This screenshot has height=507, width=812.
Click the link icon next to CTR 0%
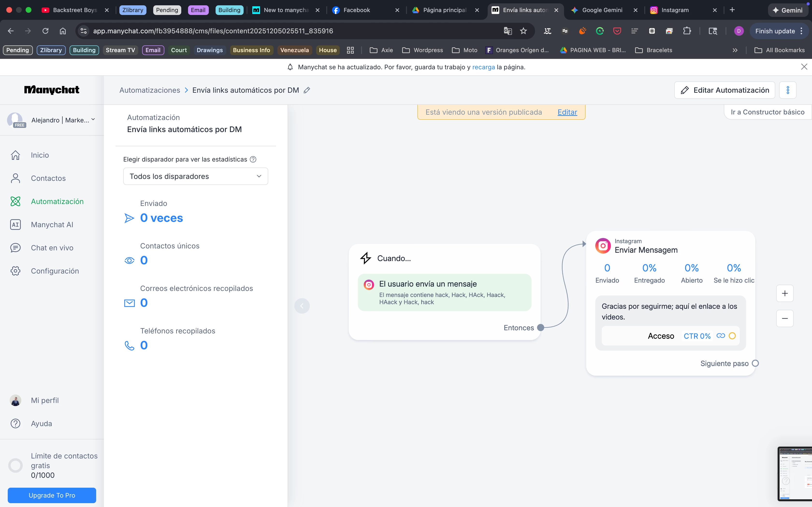point(720,336)
